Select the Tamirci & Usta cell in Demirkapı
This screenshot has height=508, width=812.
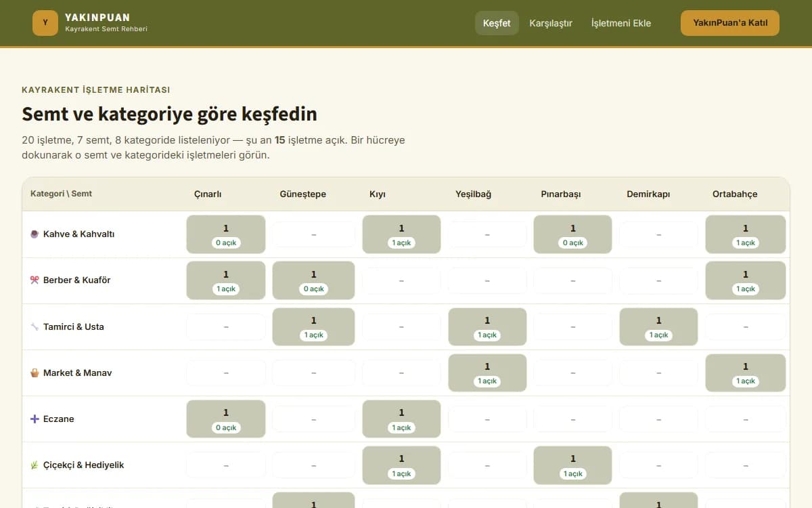(658, 326)
